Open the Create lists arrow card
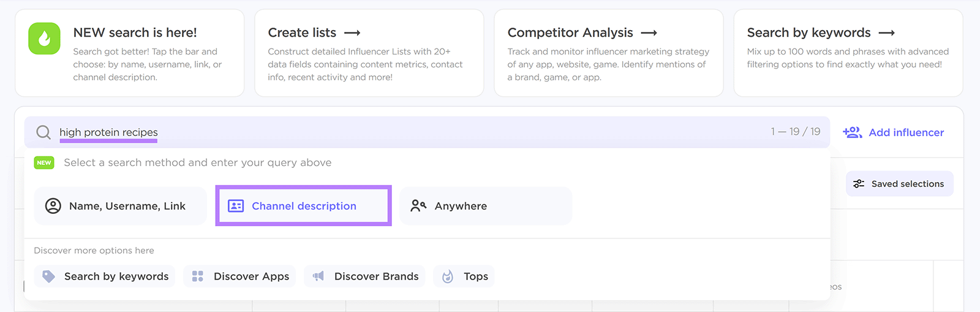 point(314,32)
